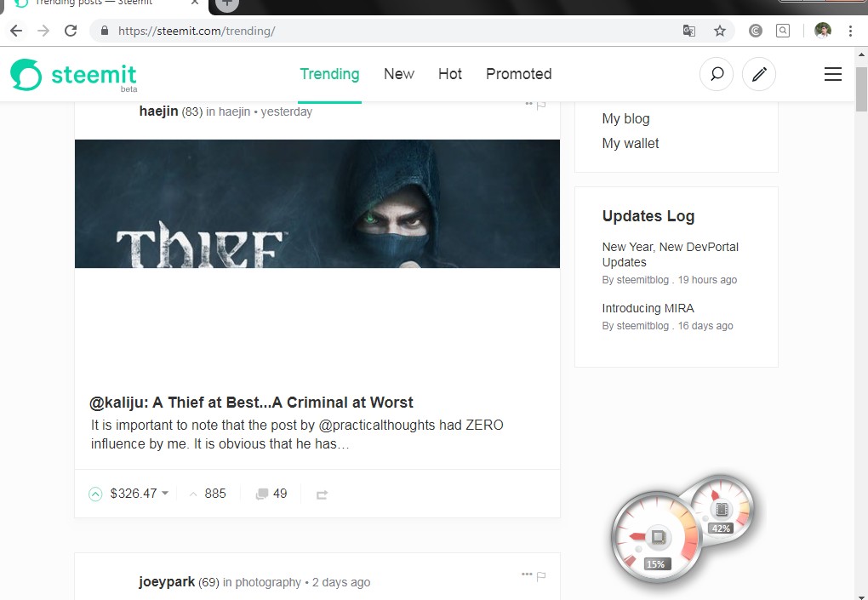Switch to the Hot tab
This screenshot has height=600, width=868.
pyautogui.click(x=449, y=74)
